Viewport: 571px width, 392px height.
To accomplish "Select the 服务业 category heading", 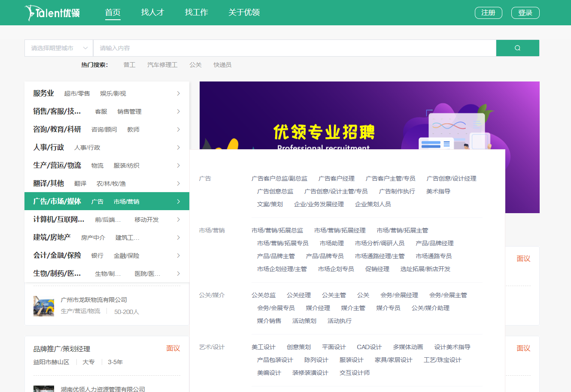I will click(x=43, y=93).
